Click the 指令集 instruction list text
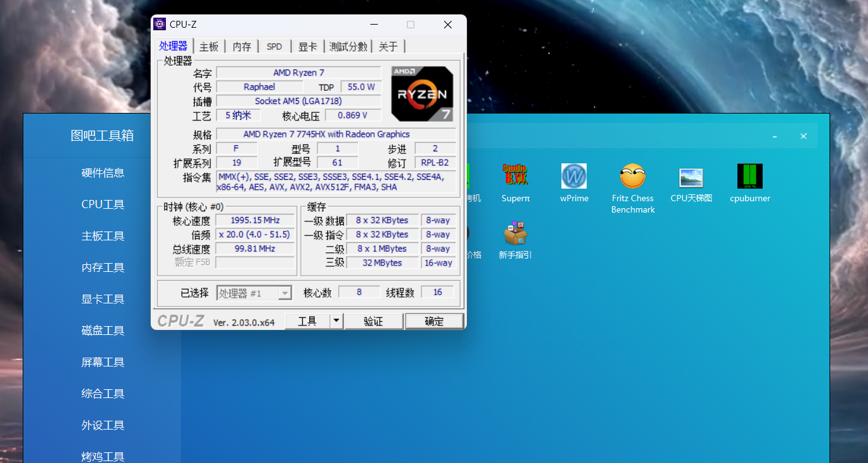The width and height of the screenshot is (868, 463). [x=336, y=182]
